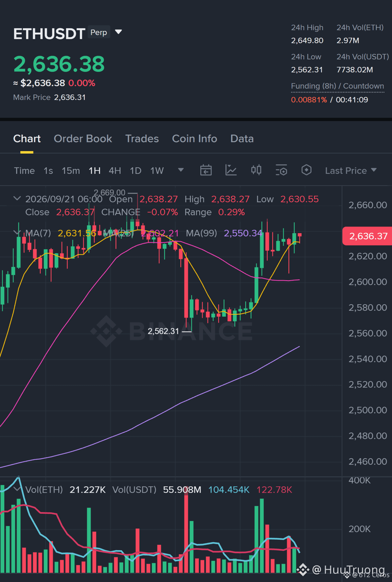Expand the ETHUSDT pair selector arrow
This screenshot has height=582, width=392.
118,32
